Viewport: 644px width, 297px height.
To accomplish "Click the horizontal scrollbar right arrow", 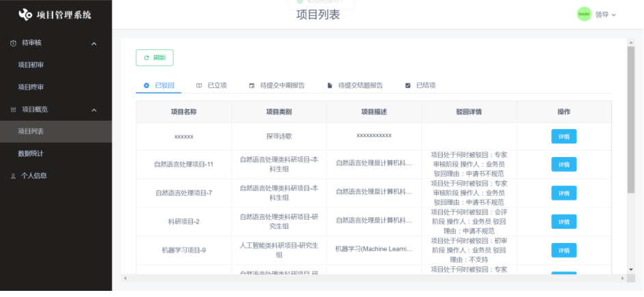I will point(623,278).
